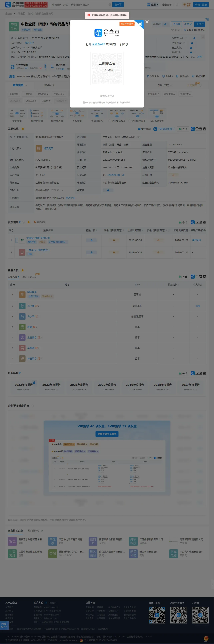Expand 国标行业 C2750 dropdown arrow
214x644 pixels.
tap(62, 190)
